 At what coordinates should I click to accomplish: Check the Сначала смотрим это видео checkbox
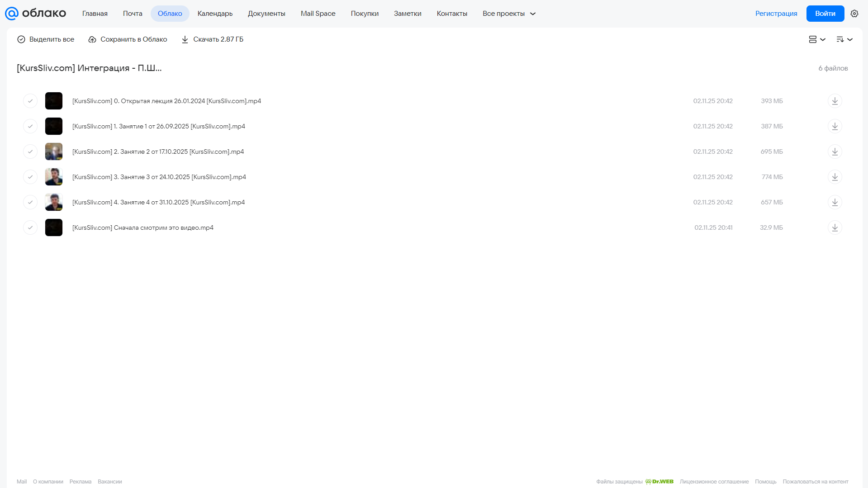click(30, 227)
